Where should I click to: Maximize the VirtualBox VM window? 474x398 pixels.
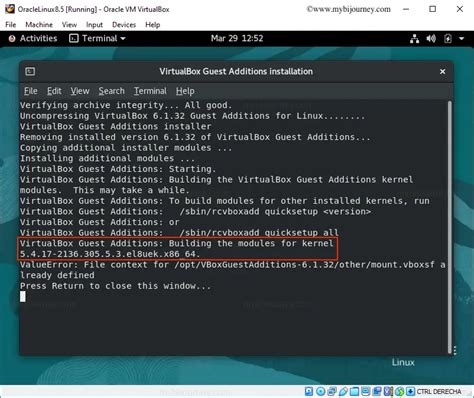(x=433, y=9)
